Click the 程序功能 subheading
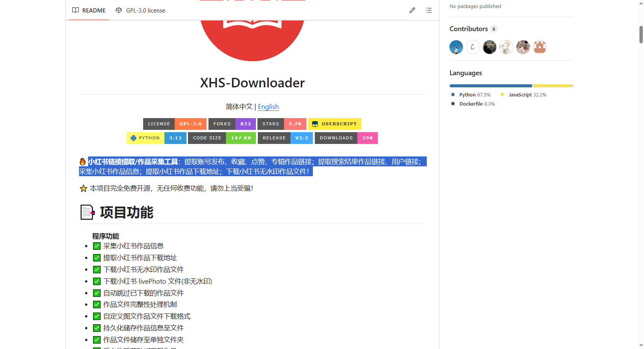This screenshot has height=349, width=644. coord(106,236)
